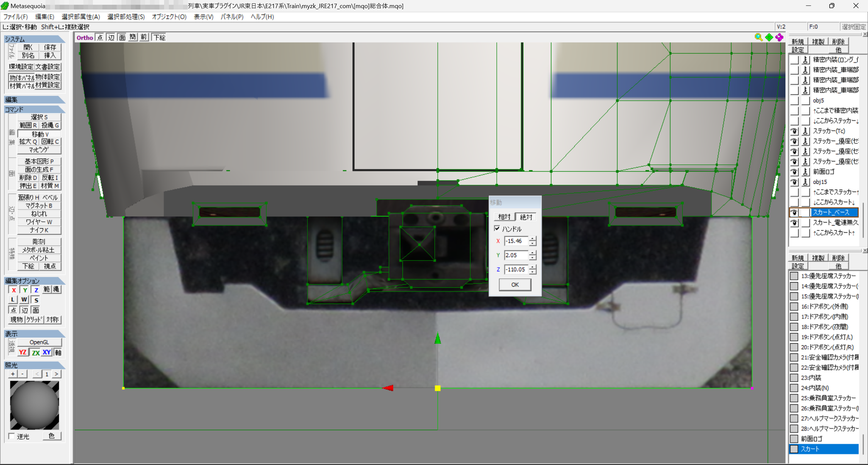Toggle the Z axis edit option
Image resolution: width=868 pixels, height=465 pixels.
coord(36,290)
